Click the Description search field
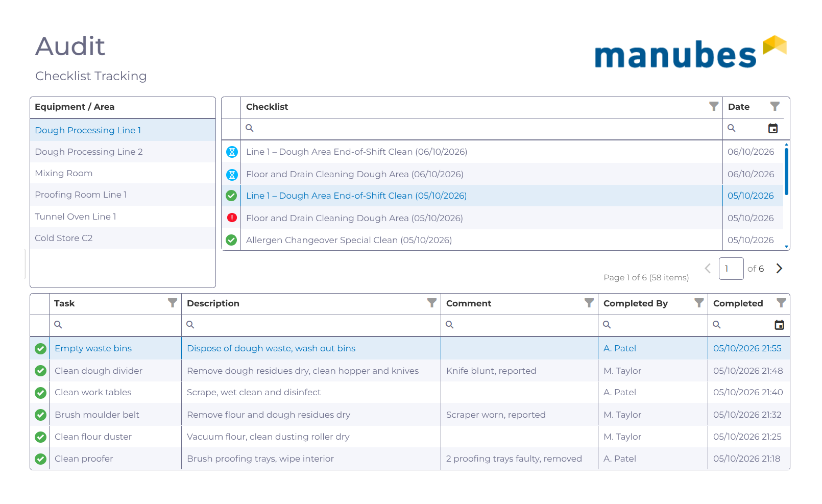The height and width of the screenshot is (504, 822). (x=311, y=325)
